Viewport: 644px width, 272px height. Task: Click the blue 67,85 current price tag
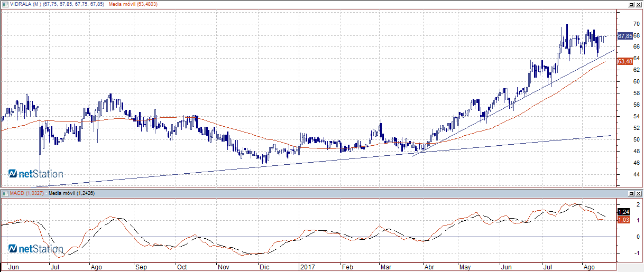(x=624, y=36)
